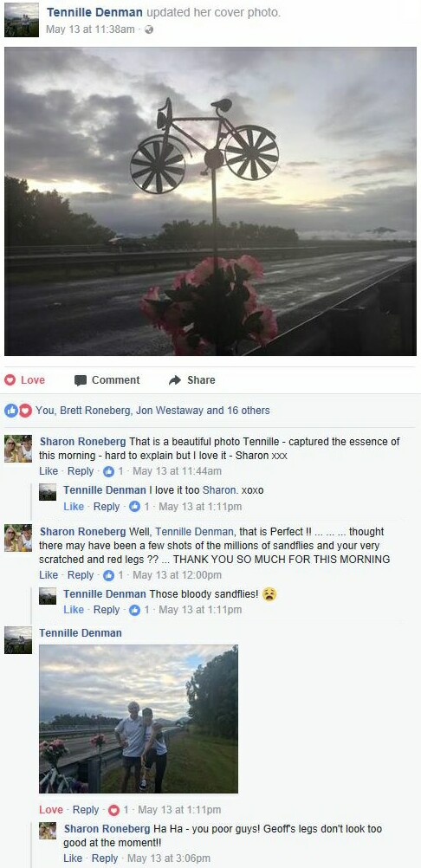Open Tennille Denman's profile picture at top

click(x=22, y=20)
